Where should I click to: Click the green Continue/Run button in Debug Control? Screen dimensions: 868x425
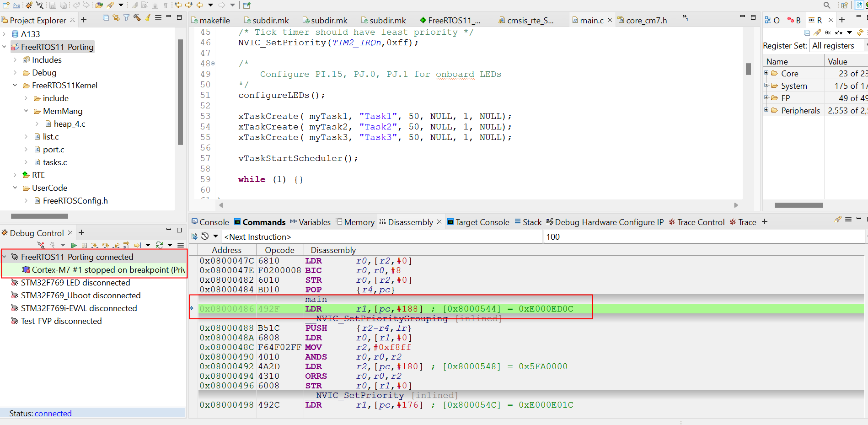pos(74,246)
